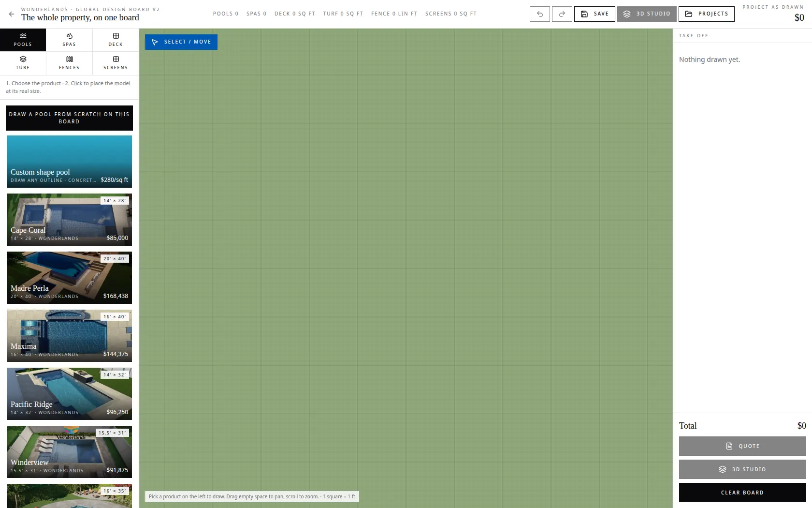This screenshot has height=508, width=812.
Task: Generate a Quote from the take-off panel
Action: 742,446
